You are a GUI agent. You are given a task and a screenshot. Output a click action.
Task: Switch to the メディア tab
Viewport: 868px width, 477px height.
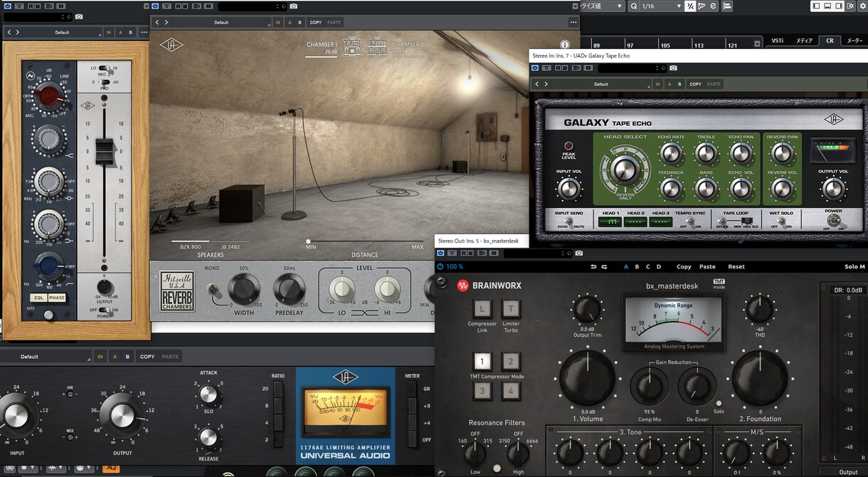[x=804, y=41]
